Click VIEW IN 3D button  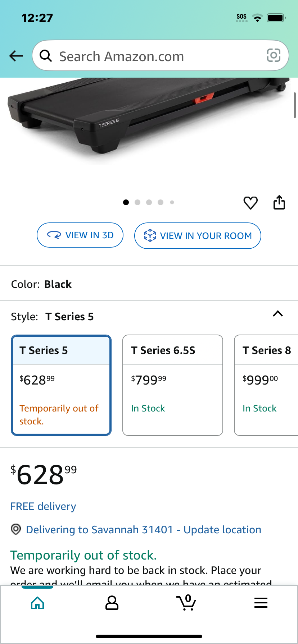tap(80, 235)
